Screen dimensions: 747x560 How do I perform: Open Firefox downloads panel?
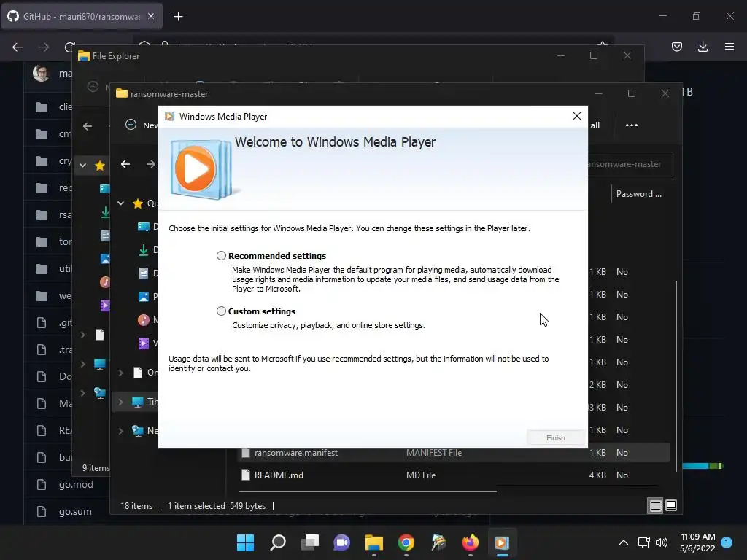click(x=703, y=47)
